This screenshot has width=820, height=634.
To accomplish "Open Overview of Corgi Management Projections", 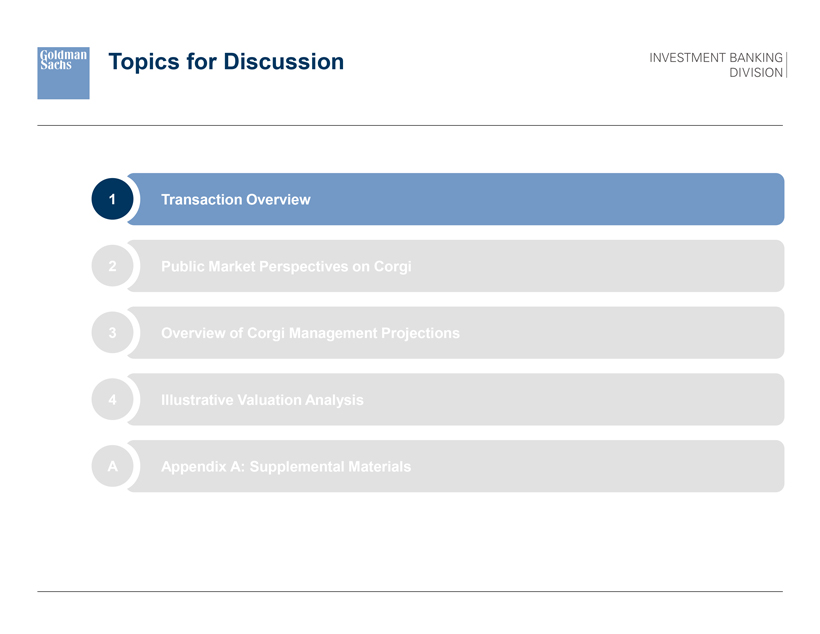I will 310,333.
